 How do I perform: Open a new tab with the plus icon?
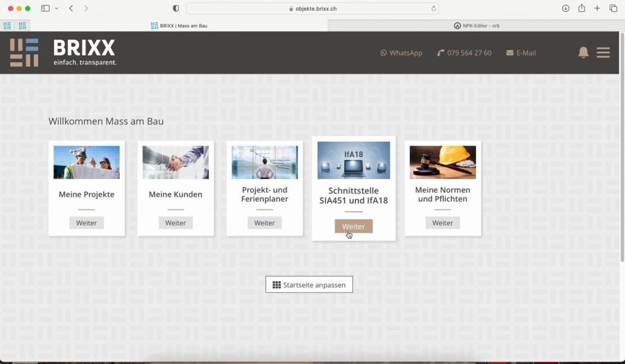pos(597,8)
